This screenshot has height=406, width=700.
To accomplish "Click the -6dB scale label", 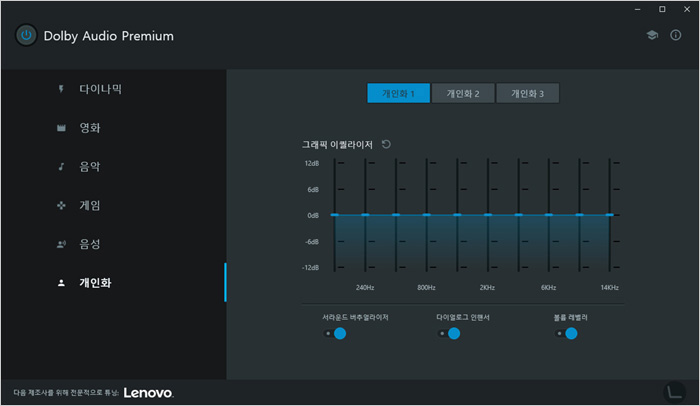I will (312, 242).
